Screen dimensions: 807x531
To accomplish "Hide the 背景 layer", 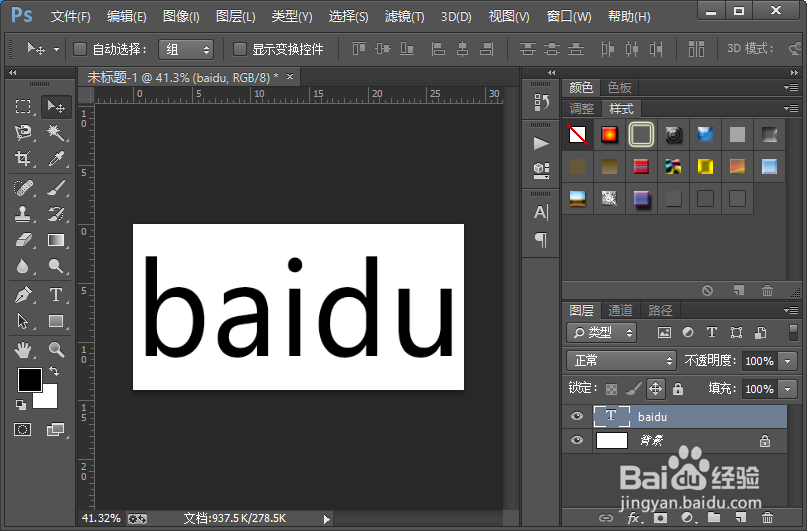I will [577, 440].
